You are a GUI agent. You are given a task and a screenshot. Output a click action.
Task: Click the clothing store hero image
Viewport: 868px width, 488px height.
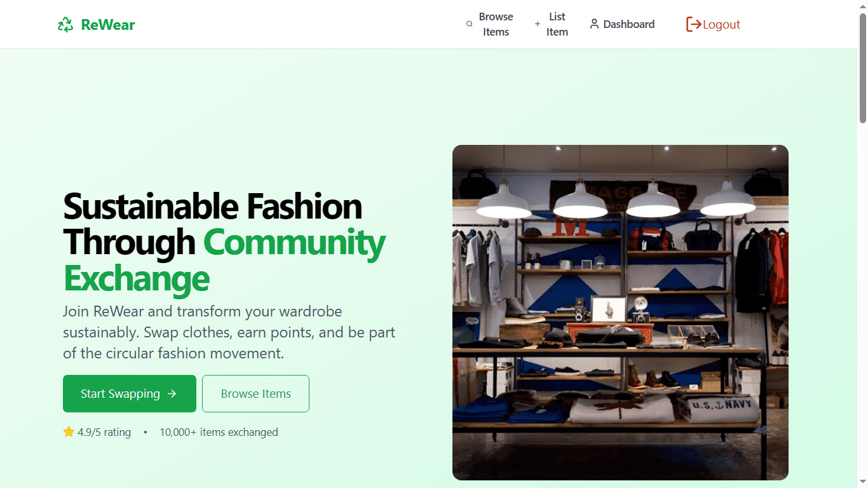620,312
